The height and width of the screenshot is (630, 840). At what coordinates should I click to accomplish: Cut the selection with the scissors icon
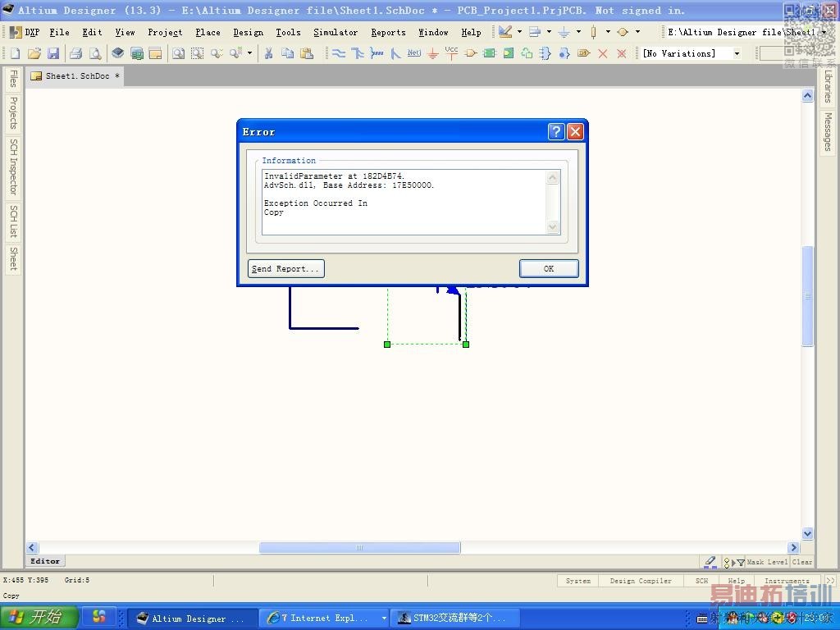[269, 53]
